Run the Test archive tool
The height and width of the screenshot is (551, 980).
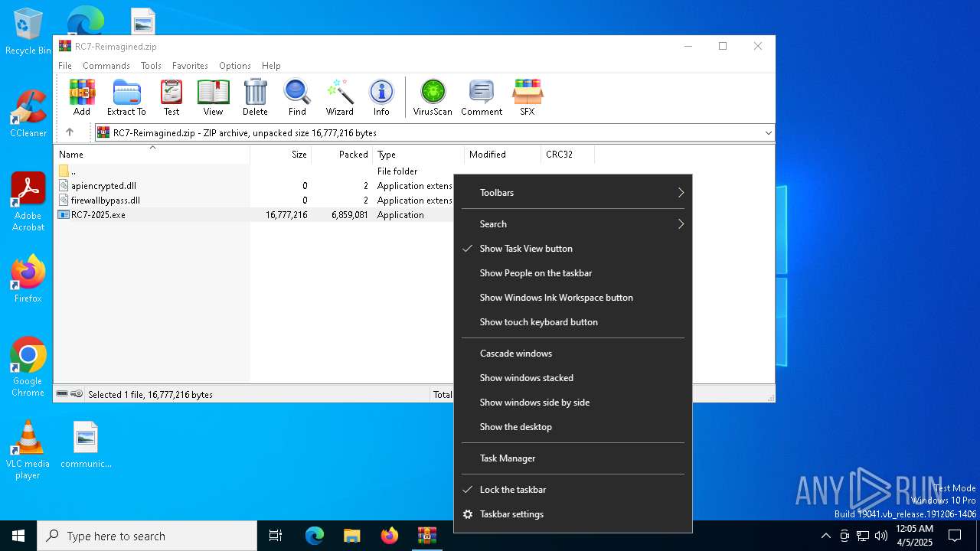pyautogui.click(x=171, y=97)
